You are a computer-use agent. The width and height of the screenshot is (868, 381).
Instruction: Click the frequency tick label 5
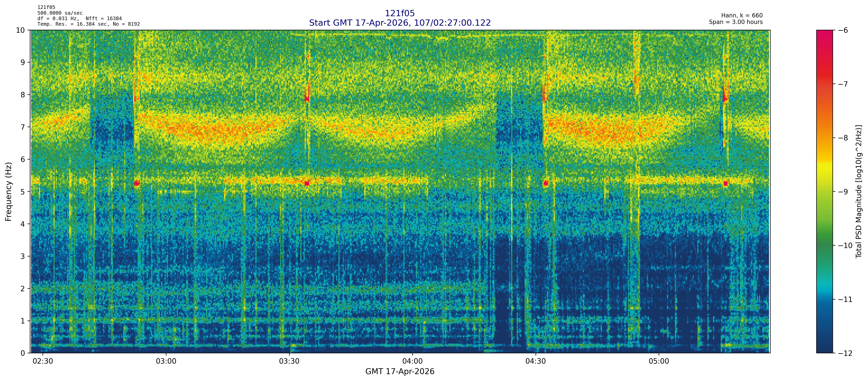pos(23,192)
